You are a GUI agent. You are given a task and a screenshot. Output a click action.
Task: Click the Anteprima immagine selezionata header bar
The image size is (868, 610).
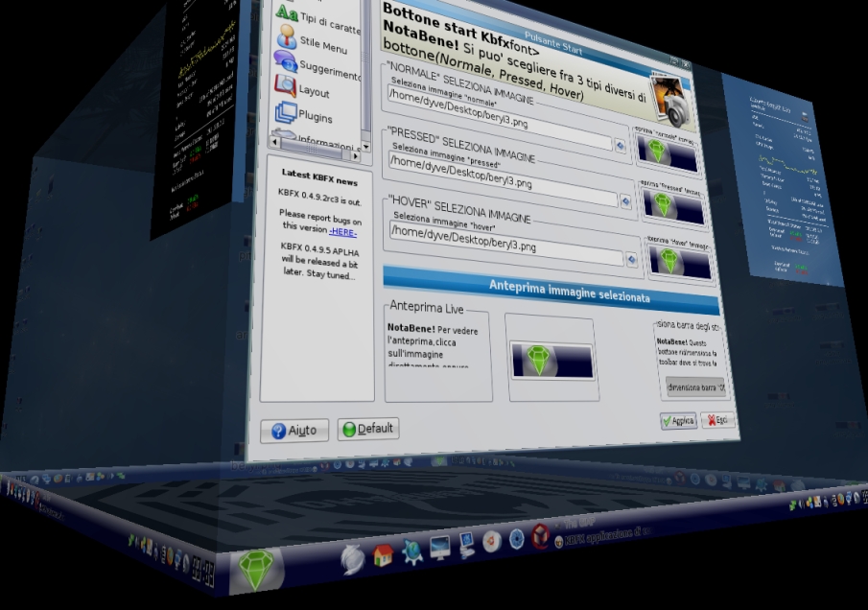[551, 290]
